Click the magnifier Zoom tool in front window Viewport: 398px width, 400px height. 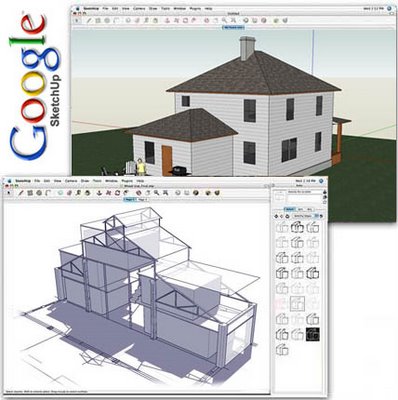coord(157,193)
